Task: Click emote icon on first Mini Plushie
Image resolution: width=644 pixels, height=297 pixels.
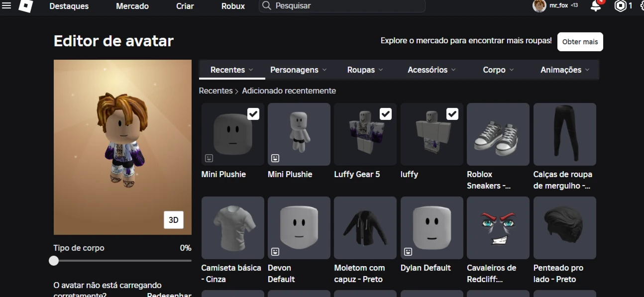Action: 209,158
